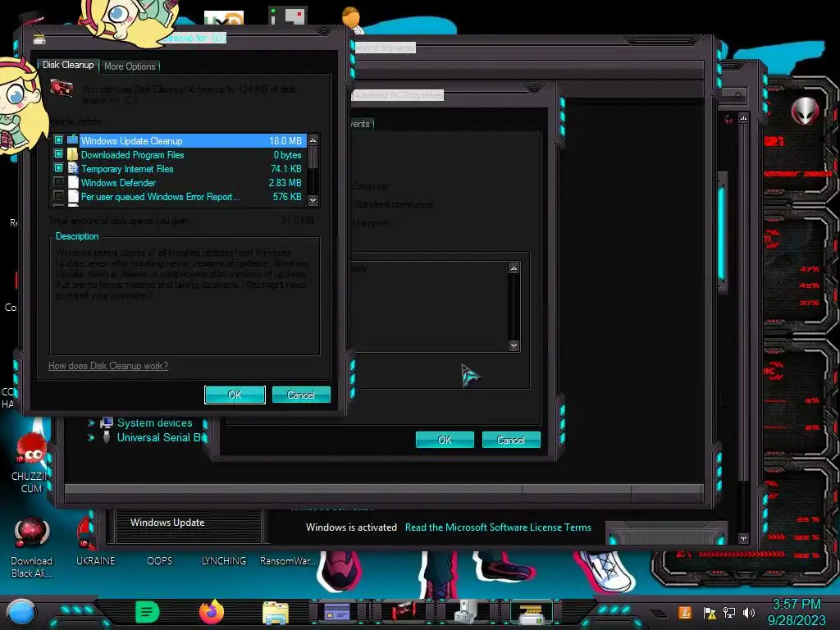Image resolution: width=840 pixels, height=630 pixels.
Task: Select the Downloaded Program Files row label
Action: pyautogui.click(x=132, y=155)
